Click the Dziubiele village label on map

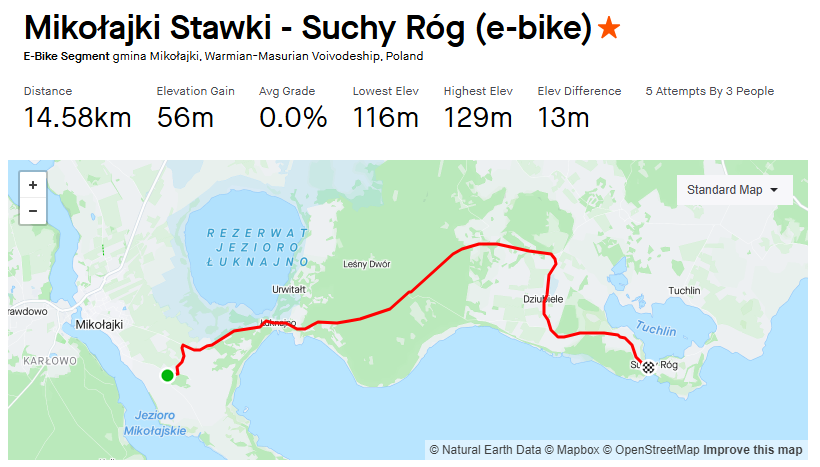[544, 299]
